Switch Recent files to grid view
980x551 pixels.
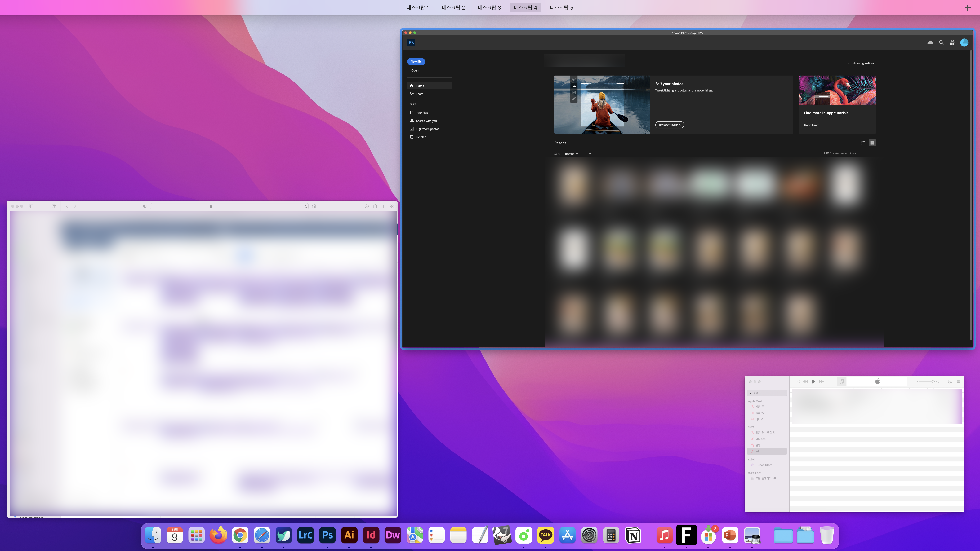(872, 143)
